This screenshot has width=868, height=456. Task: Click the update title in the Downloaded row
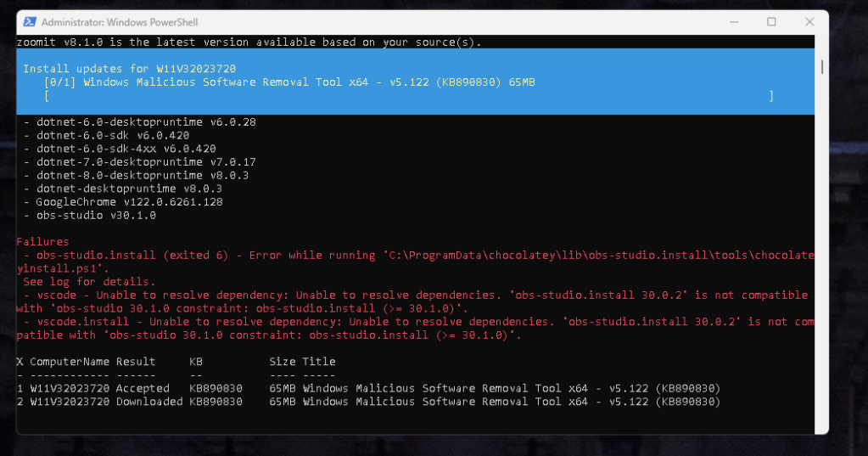point(512,401)
